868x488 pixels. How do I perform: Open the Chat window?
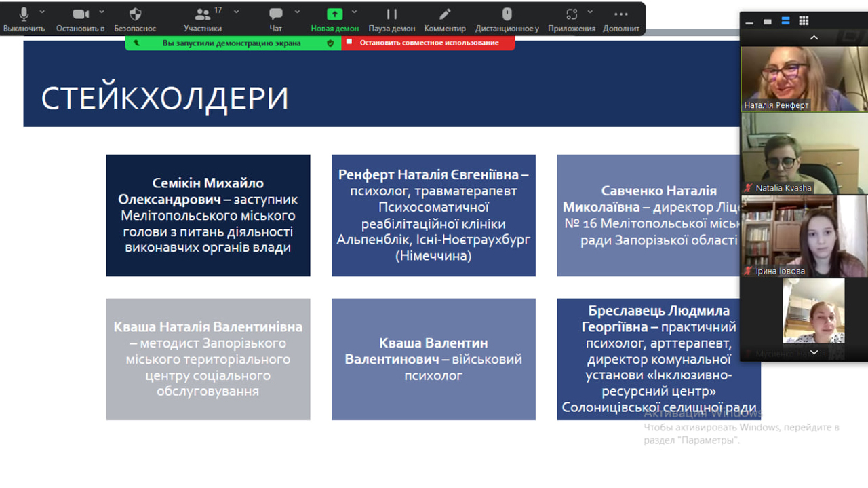click(x=275, y=15)
